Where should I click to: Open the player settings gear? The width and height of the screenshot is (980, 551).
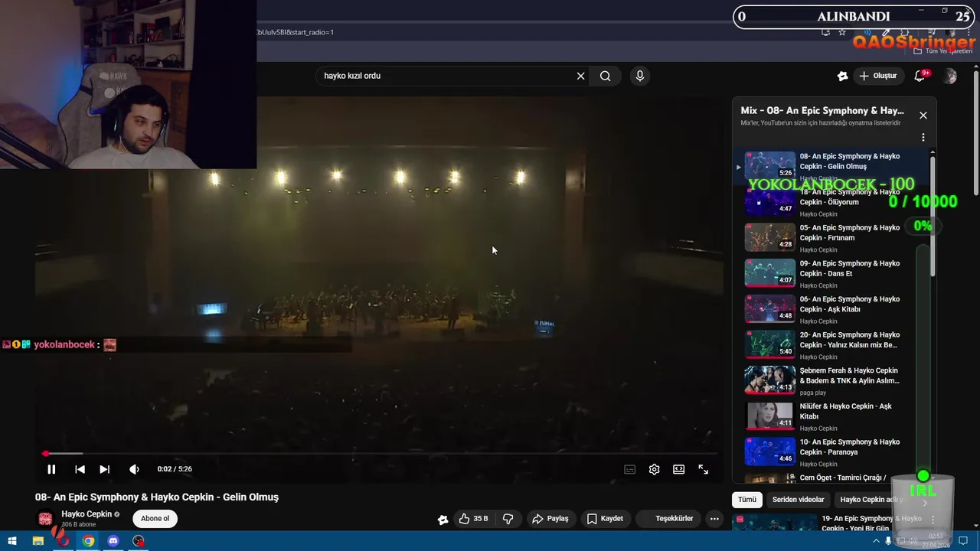click(x=654, y=469)
